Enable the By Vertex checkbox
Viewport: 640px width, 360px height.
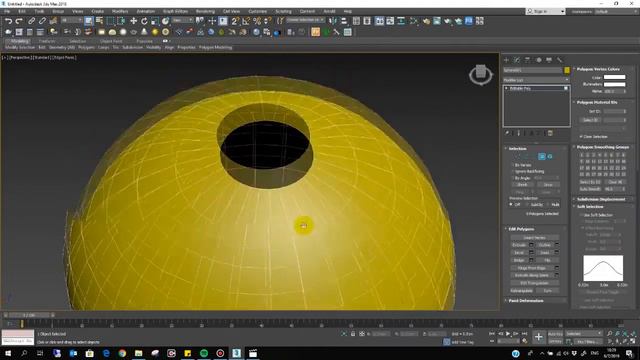[512, 165]
